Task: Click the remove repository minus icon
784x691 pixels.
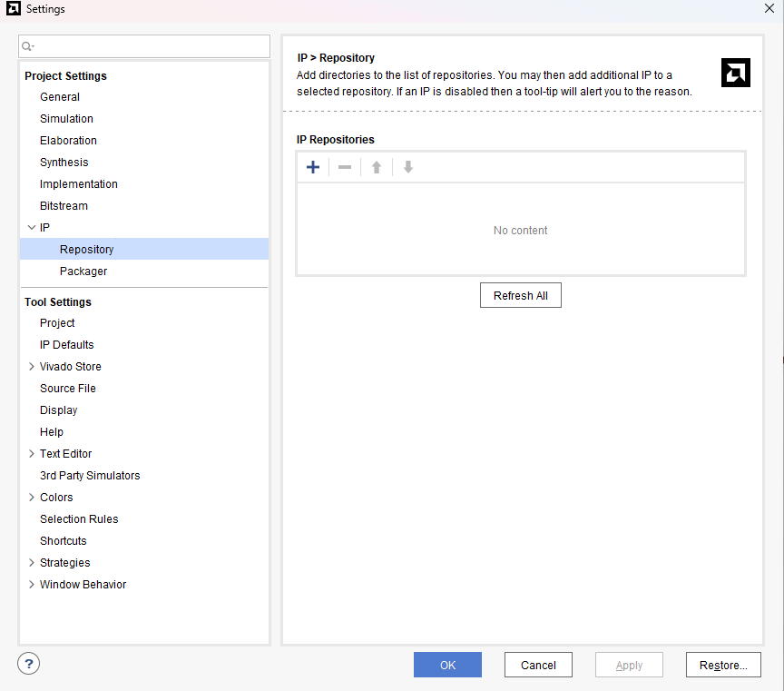Action: pos(345,167)
